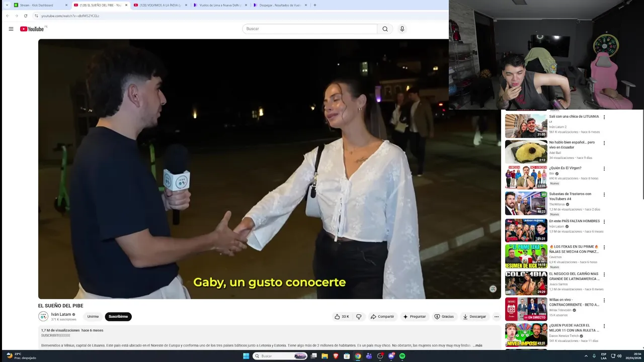Open the Iván Latam channel name link

pos(61,314)
